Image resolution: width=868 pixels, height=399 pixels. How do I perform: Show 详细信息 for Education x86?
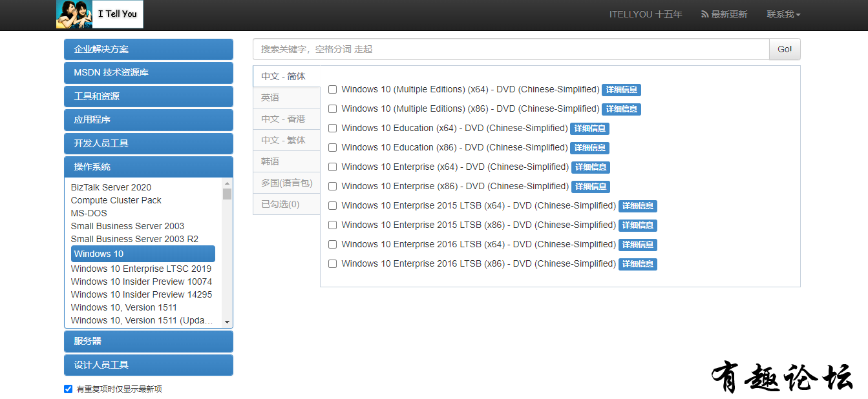[x=589, y=148]
